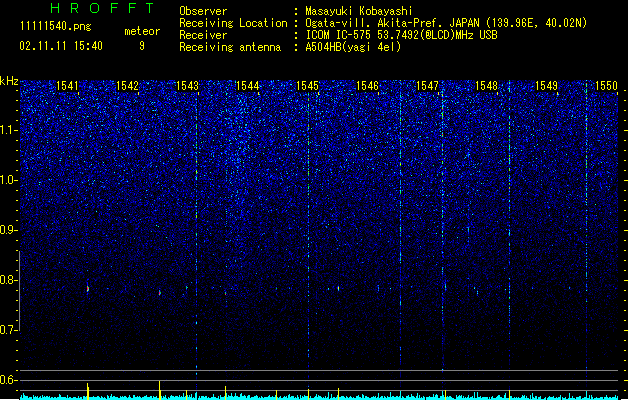Click the 'Observer' label

pos(203,11)
